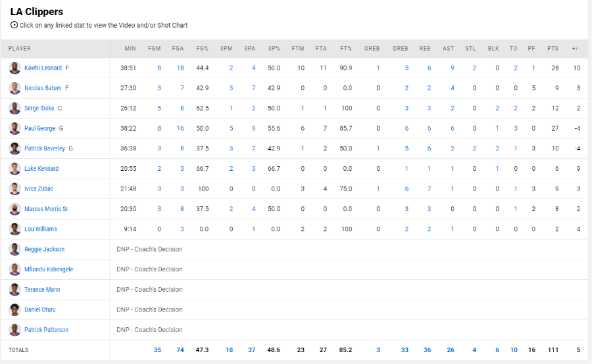This screenshot has height=364, width=592.
Task: Click Paul George's player headshot
Action: pyautogui.click(x=14, y=128)
